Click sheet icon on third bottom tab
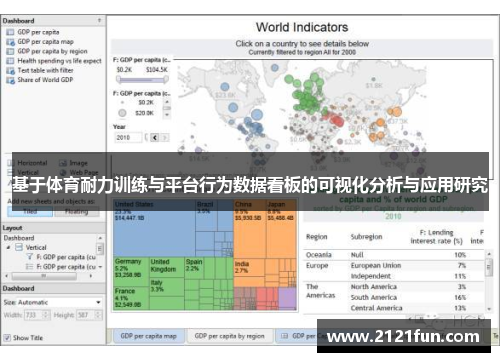This screenshot has height=362, width=500. coord(284,336)
